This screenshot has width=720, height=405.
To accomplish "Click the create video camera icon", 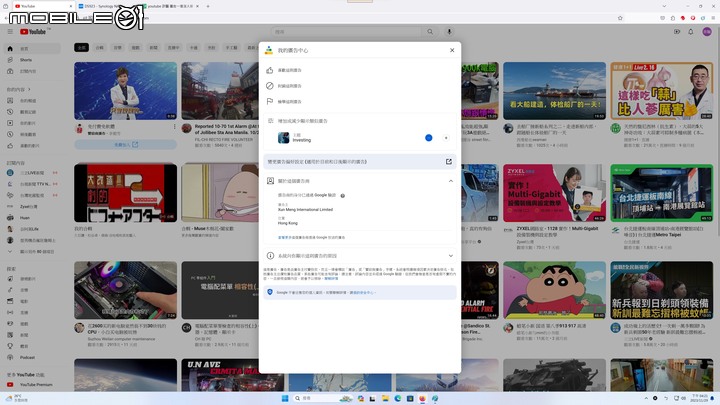I will pos(677,32).
